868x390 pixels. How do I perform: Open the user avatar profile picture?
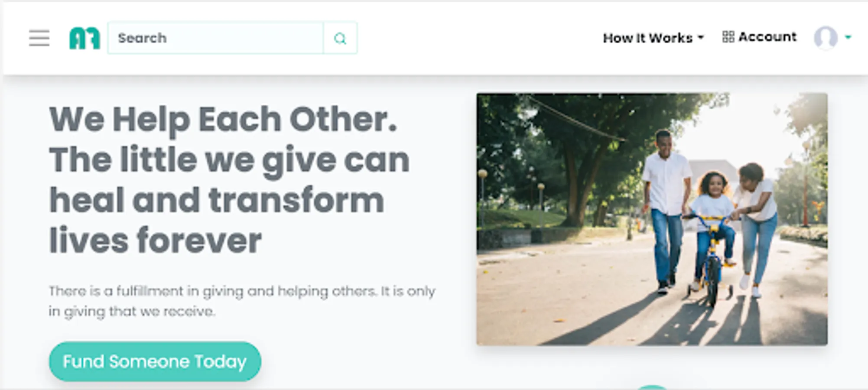pos(826,38)
